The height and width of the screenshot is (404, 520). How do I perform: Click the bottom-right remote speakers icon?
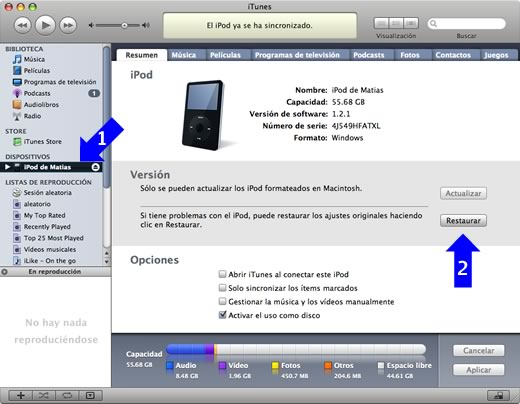[498, 396]
